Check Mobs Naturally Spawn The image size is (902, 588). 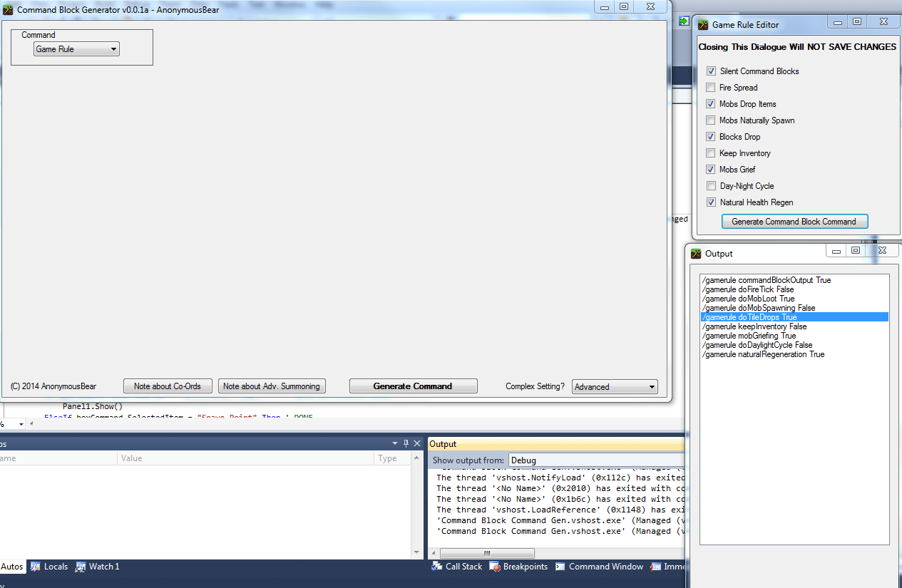tap(711, 120)
